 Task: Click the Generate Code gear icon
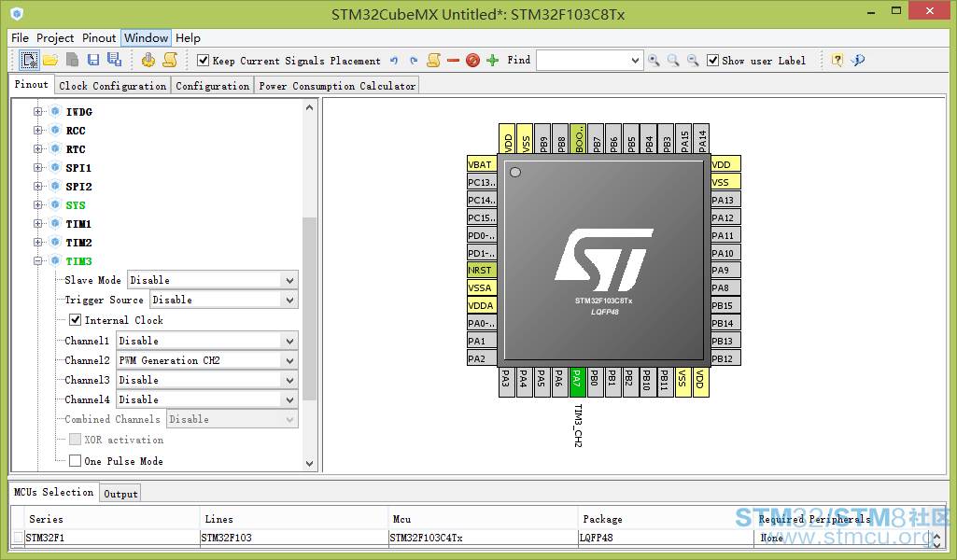(148, 60)
